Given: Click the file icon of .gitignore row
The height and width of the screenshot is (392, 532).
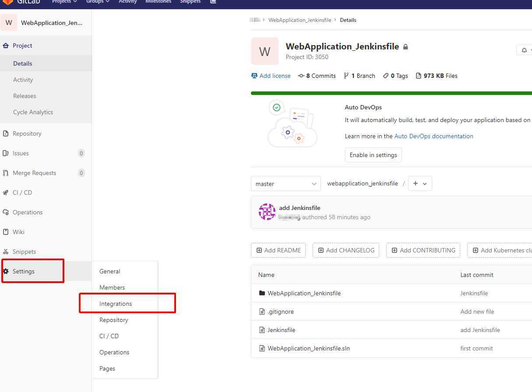Looking at the screenshot, I should tap(262, 311).
